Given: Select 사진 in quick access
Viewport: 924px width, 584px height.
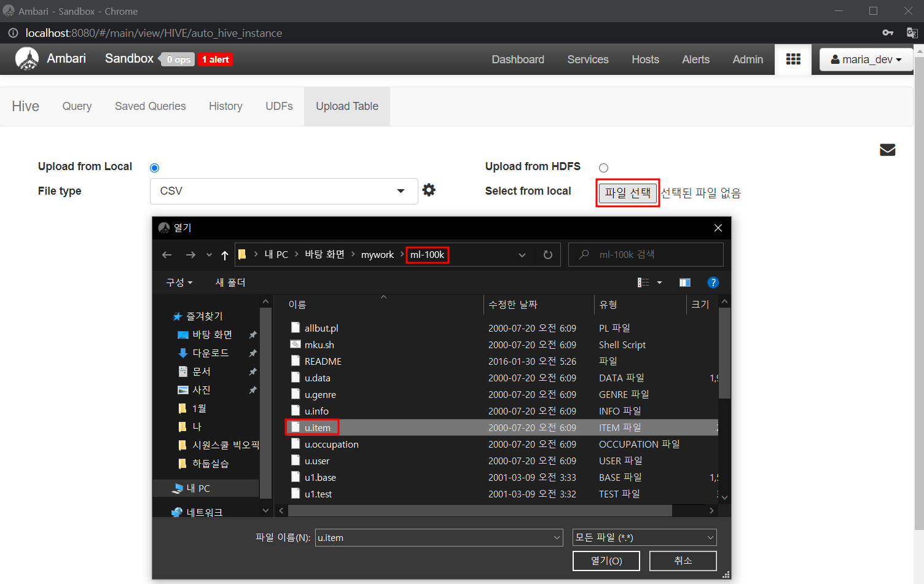Looking at the screenshot, I should point(201,390).
